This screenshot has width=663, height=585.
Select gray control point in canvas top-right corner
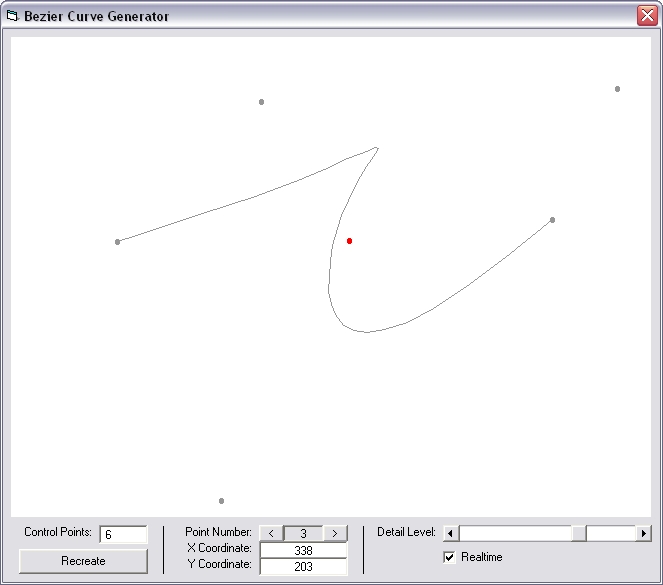point(617,89)
